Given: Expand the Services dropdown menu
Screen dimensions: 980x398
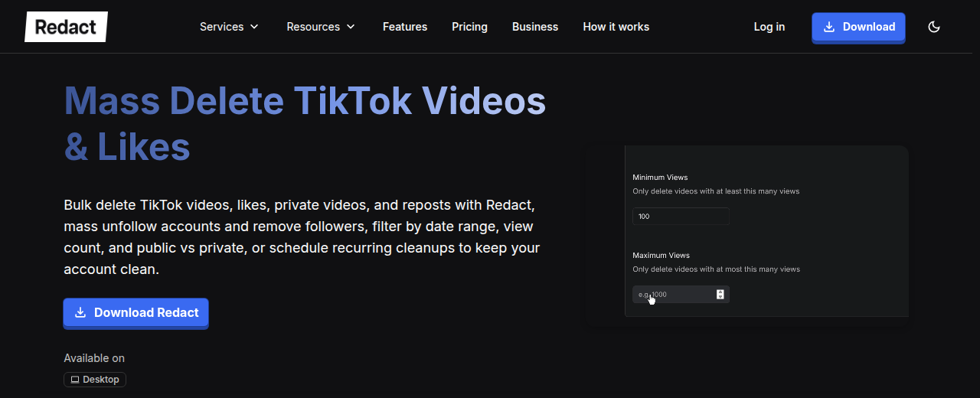Looking at the screenshot, I should [229, 27].
